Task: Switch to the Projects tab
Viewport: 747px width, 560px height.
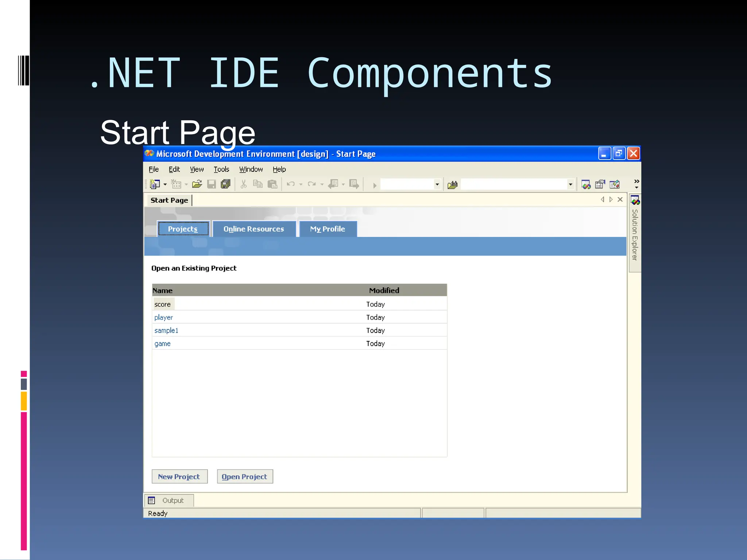Action: (183, 229)
